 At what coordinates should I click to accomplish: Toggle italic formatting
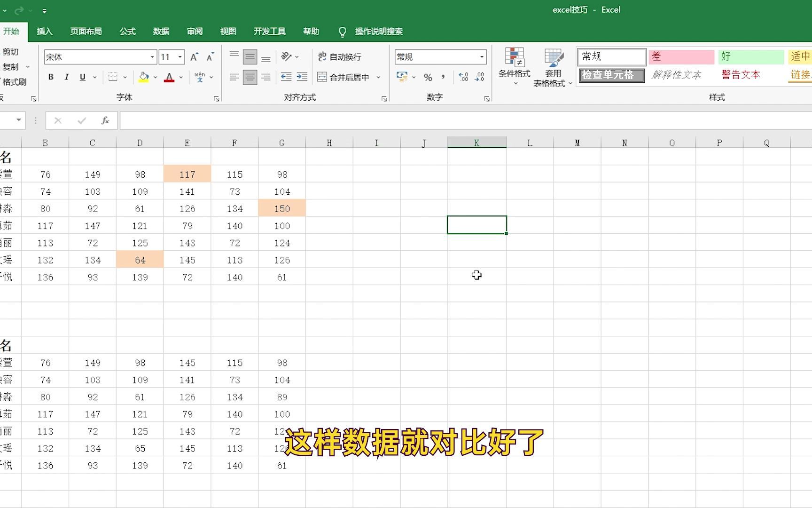pyautogui.click(x=66, y=77)
